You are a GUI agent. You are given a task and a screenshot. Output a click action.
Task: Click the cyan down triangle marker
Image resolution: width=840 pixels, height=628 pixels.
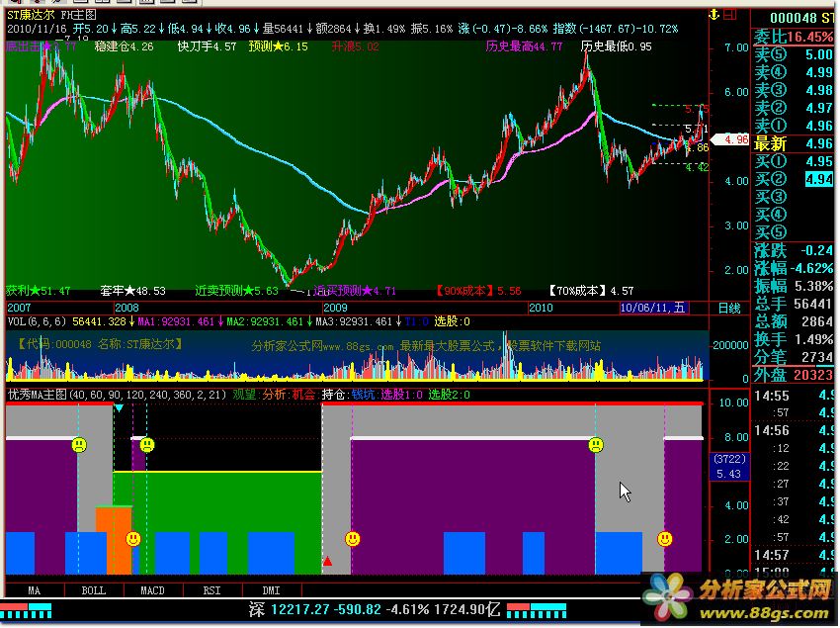pos(119,408)
